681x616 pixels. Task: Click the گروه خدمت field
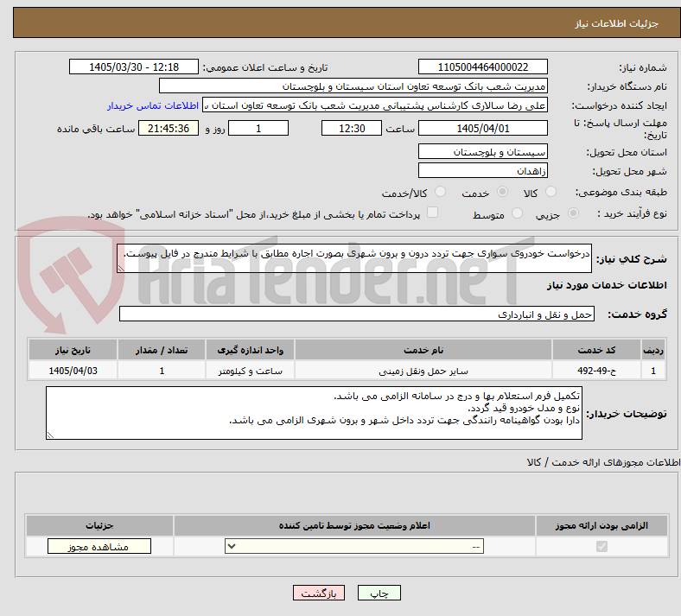tap(357, 314)
